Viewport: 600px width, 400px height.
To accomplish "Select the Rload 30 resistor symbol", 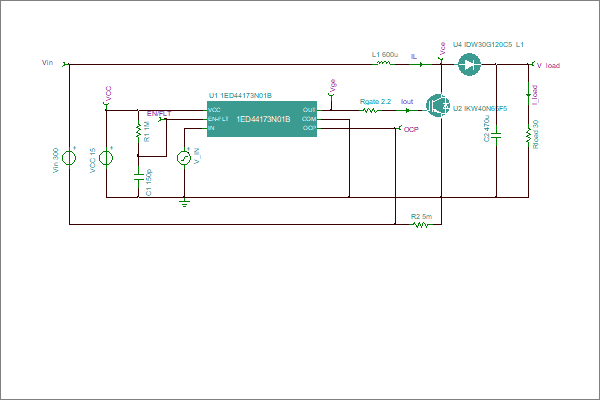I will pyautogui.click(x=528, y=135).
